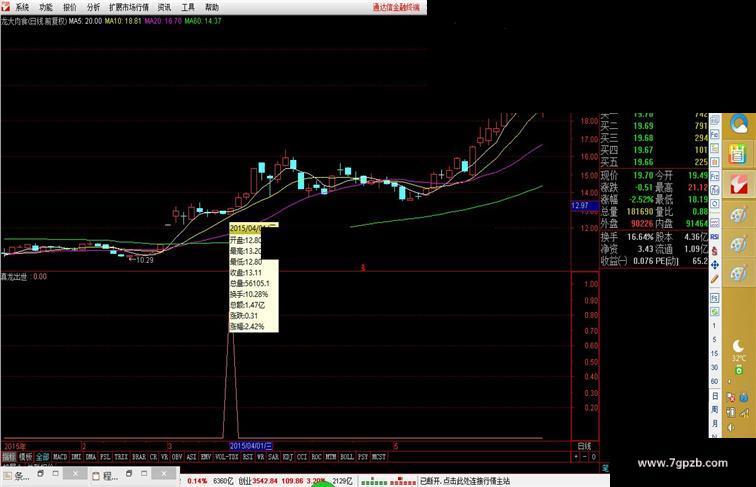Screen dimensions: 756x487
Task: Click the 条... minimized window icon
Action: tap(17, 476)
